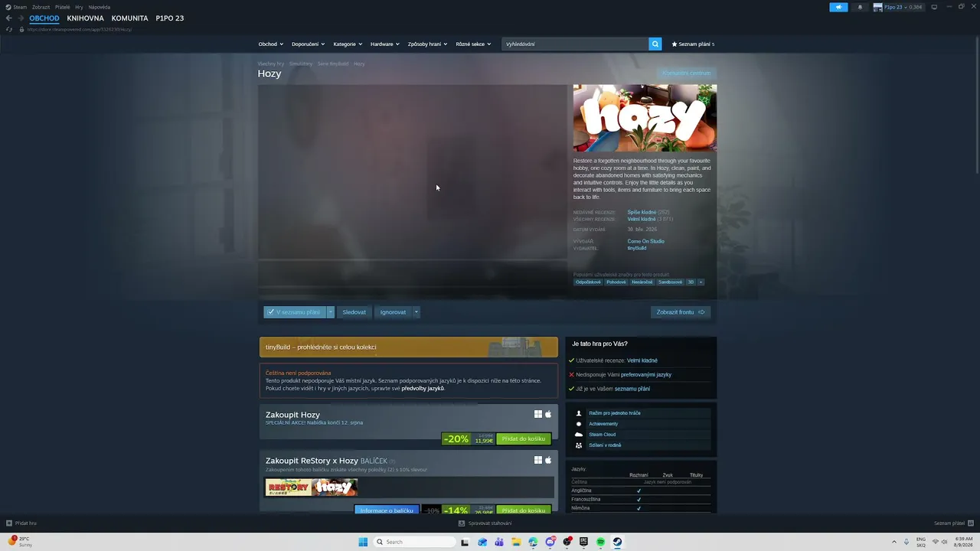Click the Přidat hru plus icon
980x551 pixels.
(9, 523)
